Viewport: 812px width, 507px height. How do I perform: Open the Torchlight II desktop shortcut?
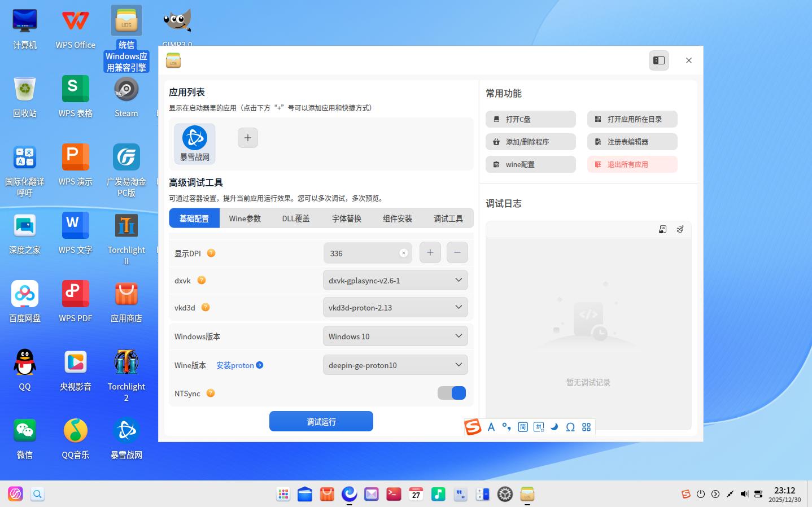pyautogui.click(x=126, y=239)
